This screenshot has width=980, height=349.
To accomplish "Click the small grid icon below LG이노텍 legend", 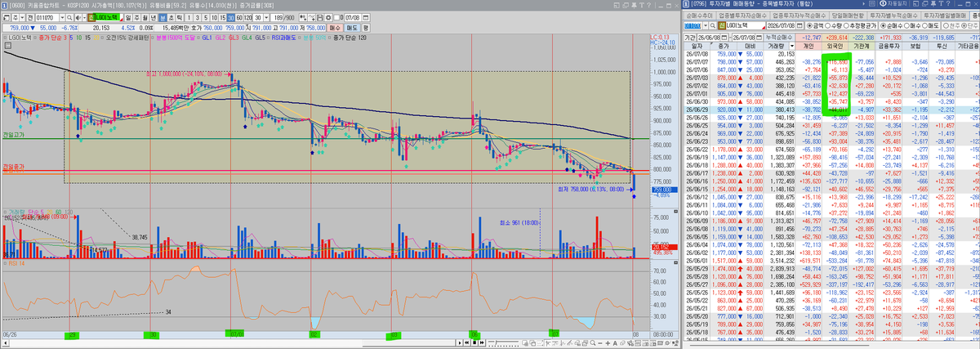I will coord(8,46).
